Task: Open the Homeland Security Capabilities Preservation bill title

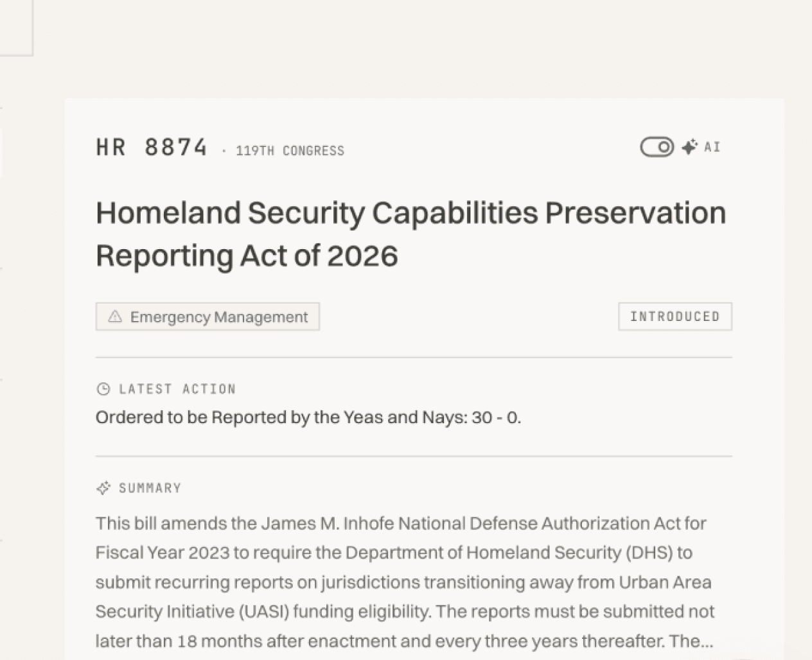Action: tap(411, 234)
